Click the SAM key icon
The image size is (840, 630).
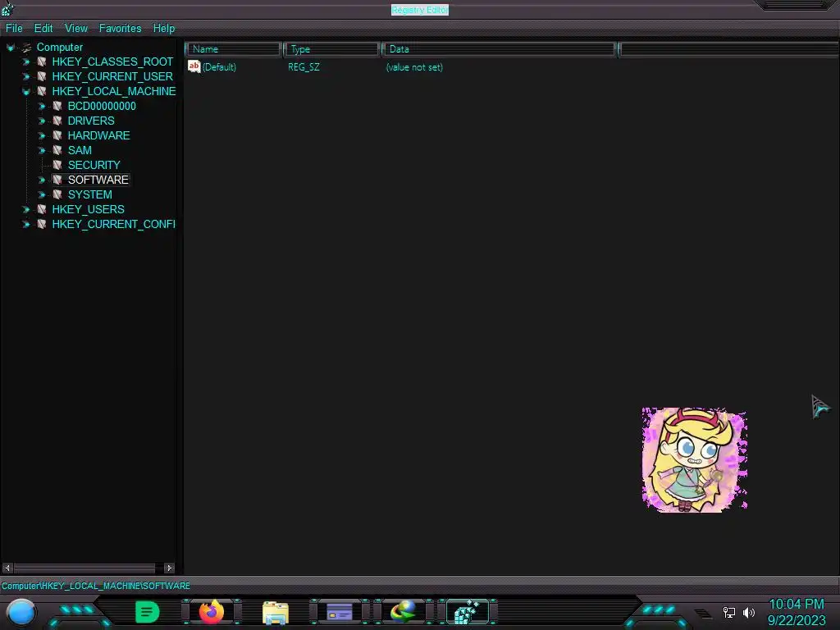click(x=57, y=151)
